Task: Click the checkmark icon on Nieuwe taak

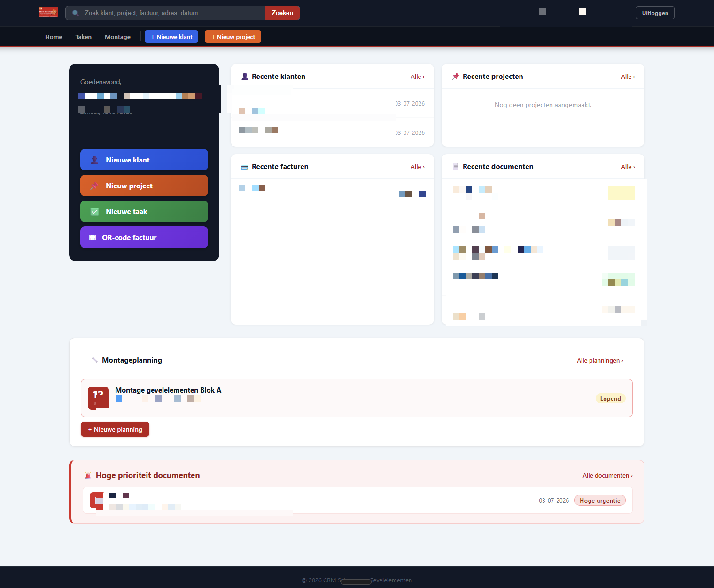Action: pos(94,211)
